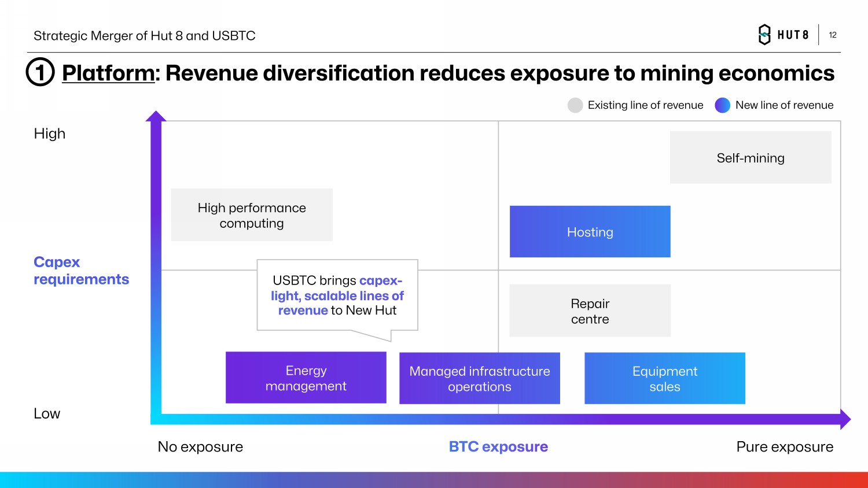Screen dimensions: 868x488
Task: Select the Repair centre box
Action: tap(590, 310)
